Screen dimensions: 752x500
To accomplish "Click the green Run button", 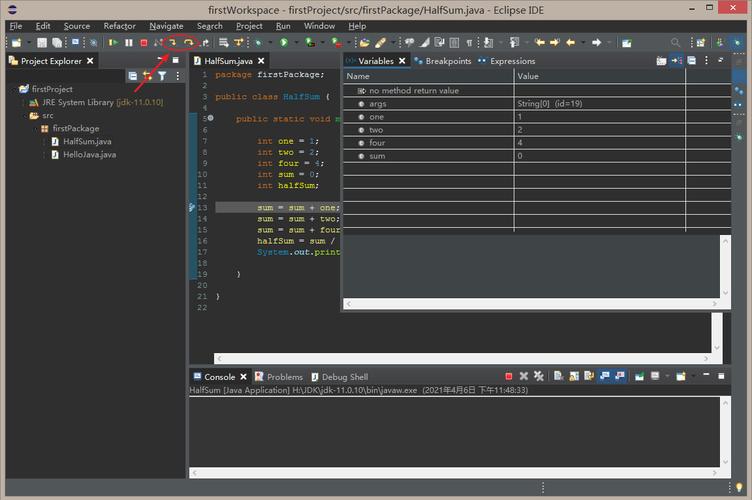I will coord(284,43).
